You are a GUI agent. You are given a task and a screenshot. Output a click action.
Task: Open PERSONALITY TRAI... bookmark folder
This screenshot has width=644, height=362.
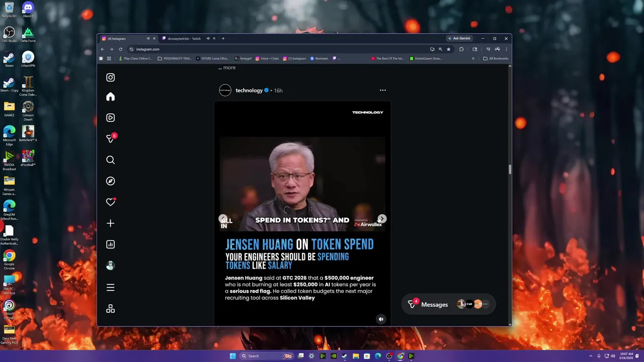click(x=175, y=58)
